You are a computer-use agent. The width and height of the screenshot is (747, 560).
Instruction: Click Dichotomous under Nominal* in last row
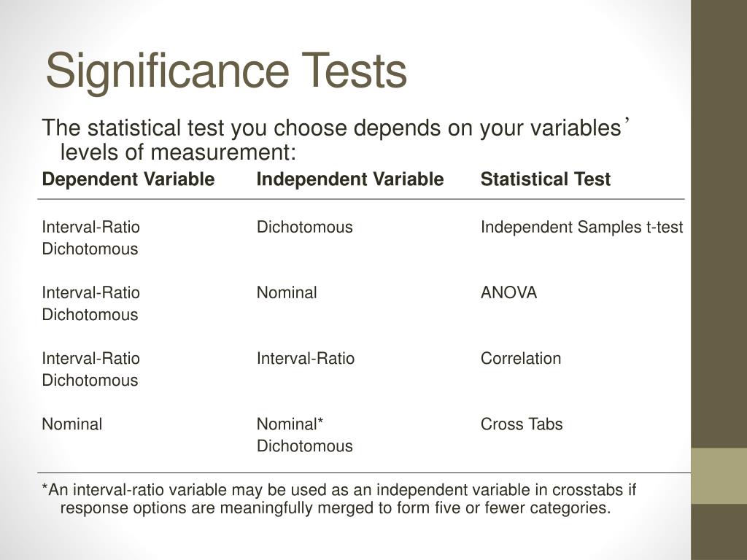click(305, 446)
